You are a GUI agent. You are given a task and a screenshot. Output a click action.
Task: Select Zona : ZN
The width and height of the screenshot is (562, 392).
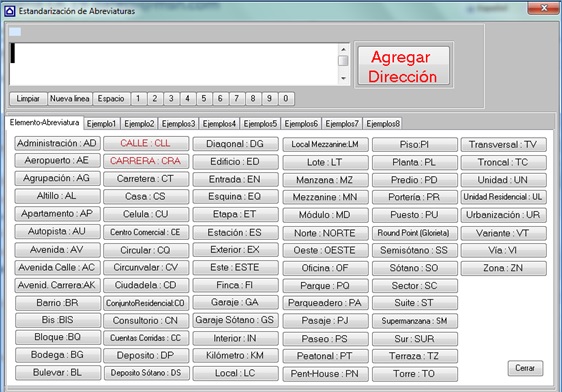[504, 268]
